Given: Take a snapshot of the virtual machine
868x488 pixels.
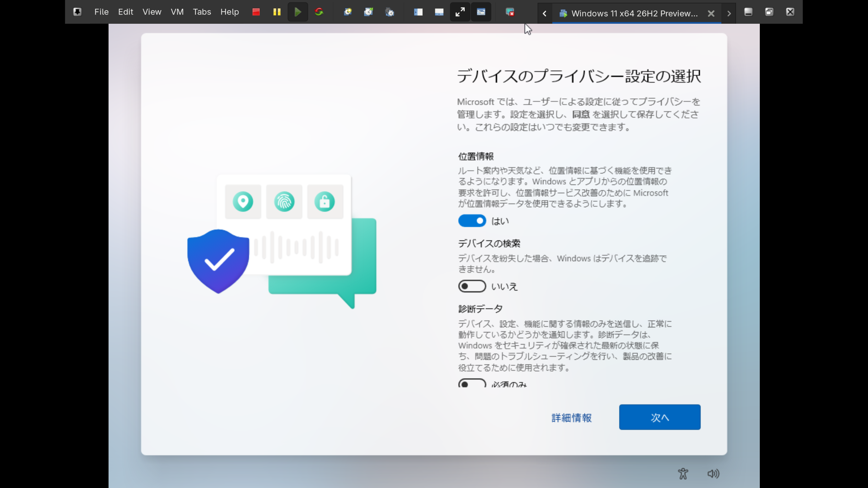Looking at the screenshot, I should (348, 12).
